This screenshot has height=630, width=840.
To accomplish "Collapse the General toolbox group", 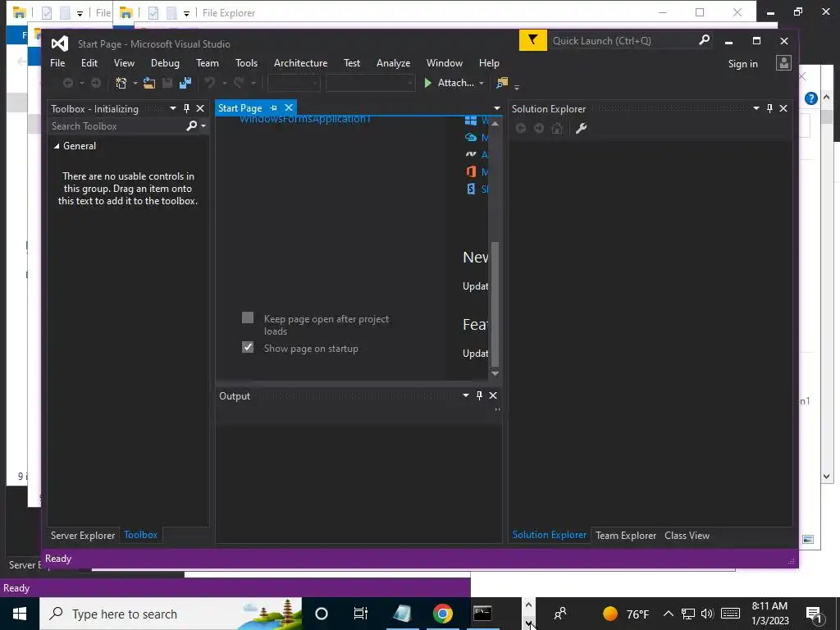I will [57, 146].
